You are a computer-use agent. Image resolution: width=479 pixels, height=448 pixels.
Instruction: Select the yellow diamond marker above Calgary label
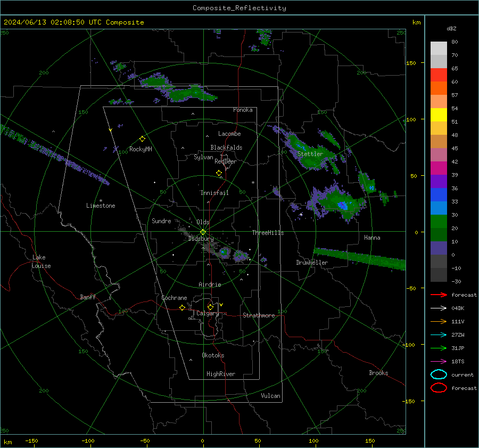[210, 307]
